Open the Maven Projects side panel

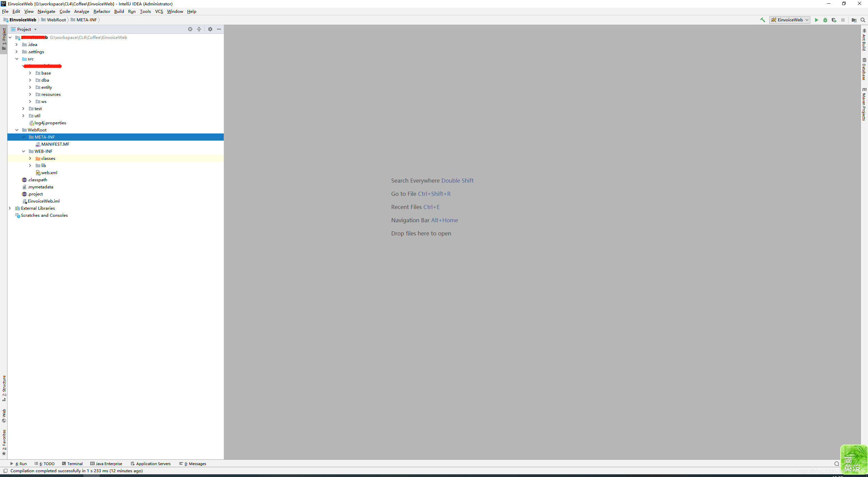point(864,104)
